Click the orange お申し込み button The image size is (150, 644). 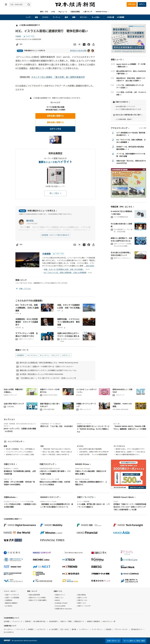132,4
